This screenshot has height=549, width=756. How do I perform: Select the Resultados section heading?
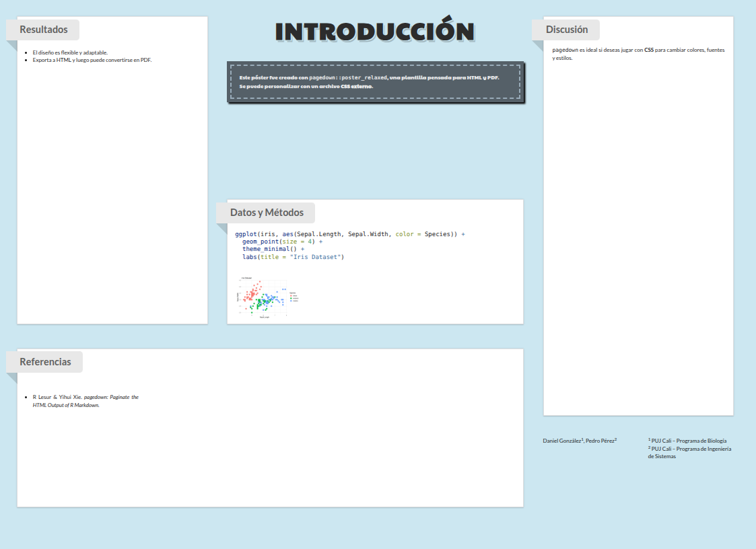44,30
